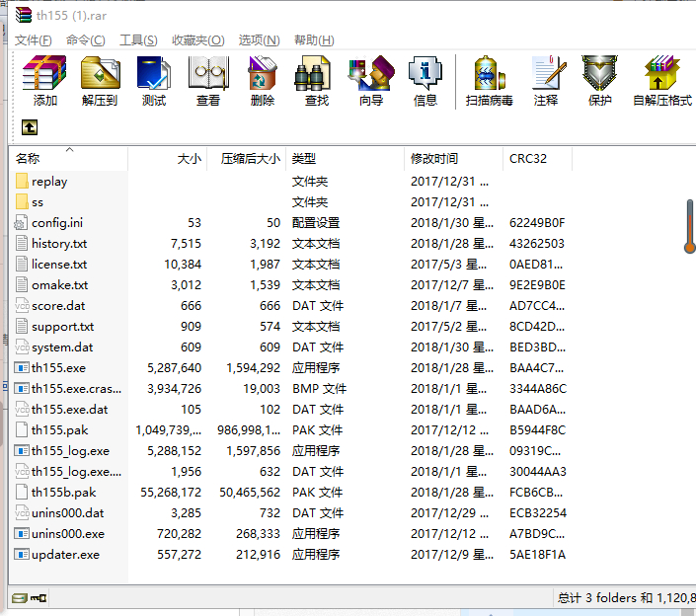Click the disk drive icon in status bar

[19, 598]
